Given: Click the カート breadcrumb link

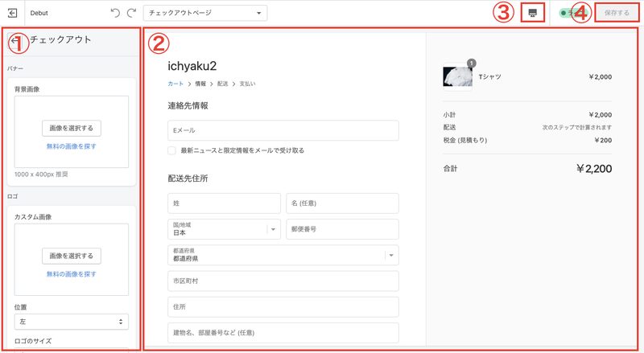Looking at the screenshot, I should (x=175, y=84).
